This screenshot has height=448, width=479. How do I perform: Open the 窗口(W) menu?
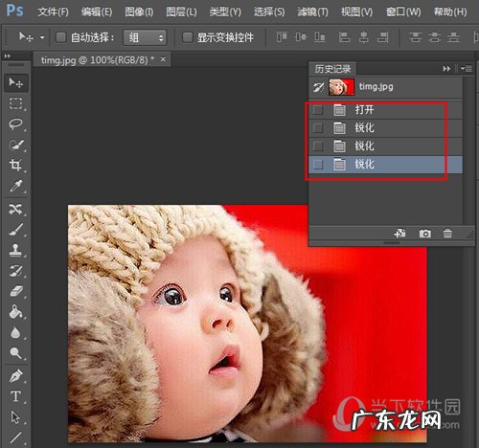click(x=403, y=12)
